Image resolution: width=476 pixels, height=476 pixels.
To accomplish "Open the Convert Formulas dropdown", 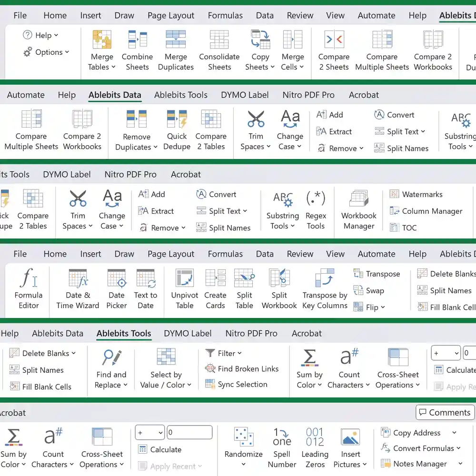I will click(421, 448).
